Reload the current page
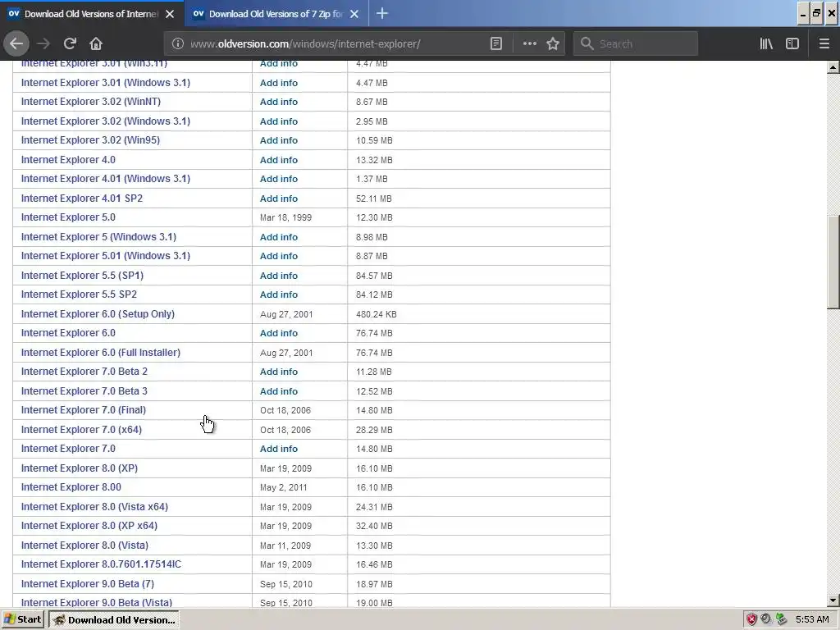 70,43
